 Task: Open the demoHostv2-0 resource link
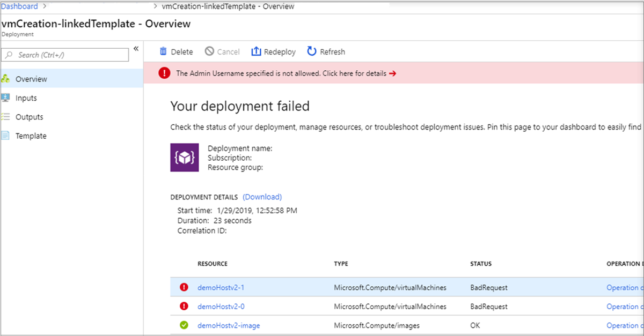[221, 307]
